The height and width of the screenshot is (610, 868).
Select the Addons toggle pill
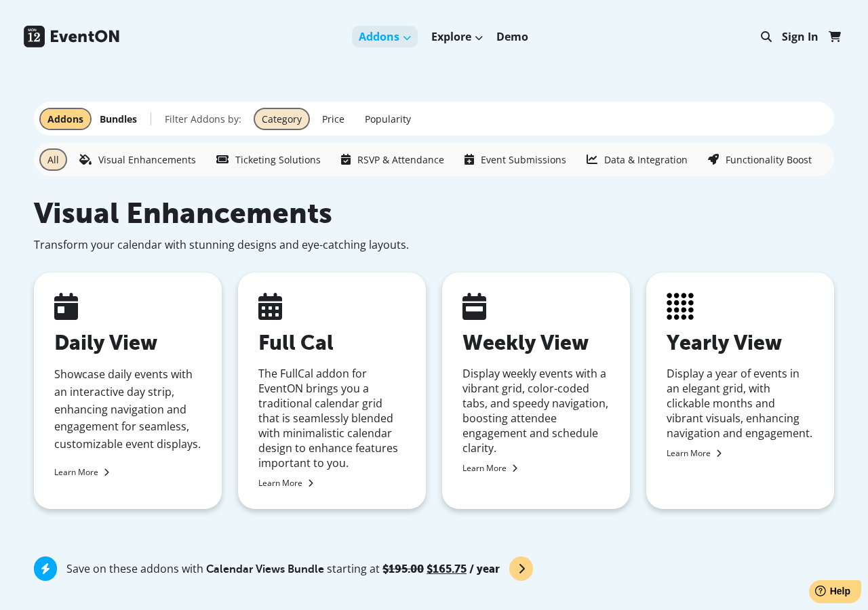(x=65, y=119)
